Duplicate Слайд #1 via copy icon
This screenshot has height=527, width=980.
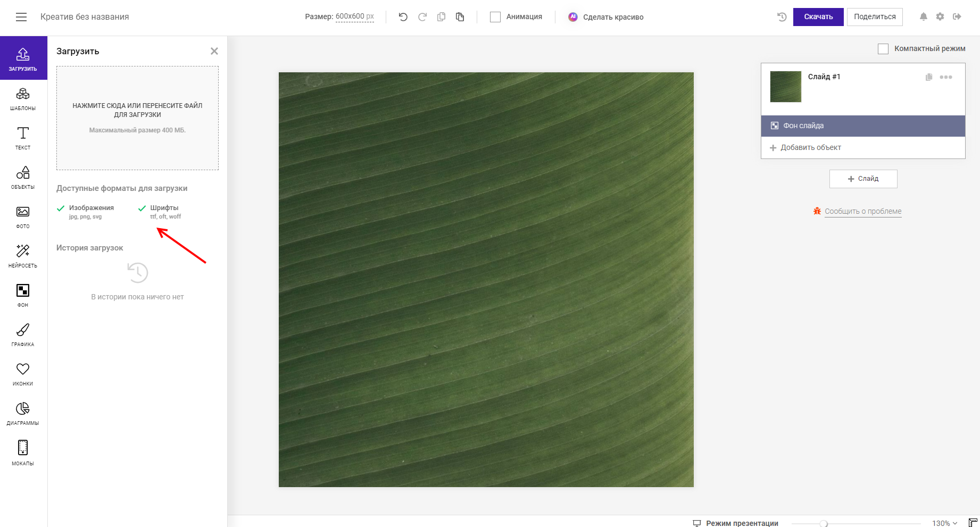pos(929,77)
